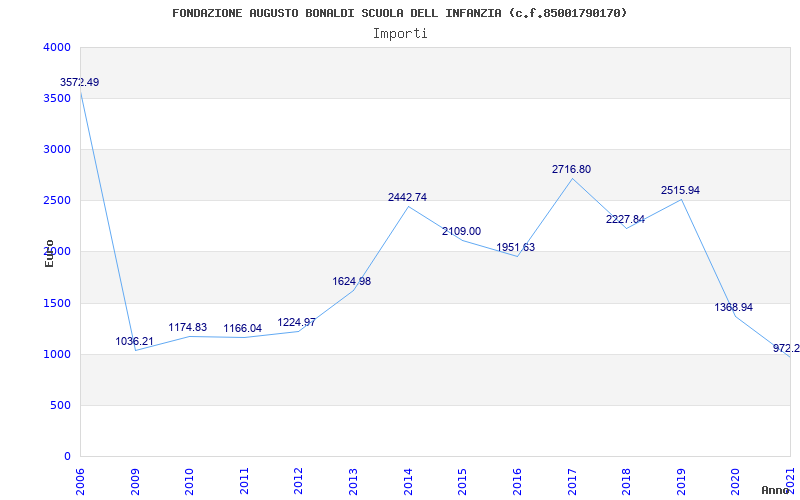Viewport: 800px width, 500px height.
Task: Click the 3572.49 data label for 2006
Action: pos(80,83)
